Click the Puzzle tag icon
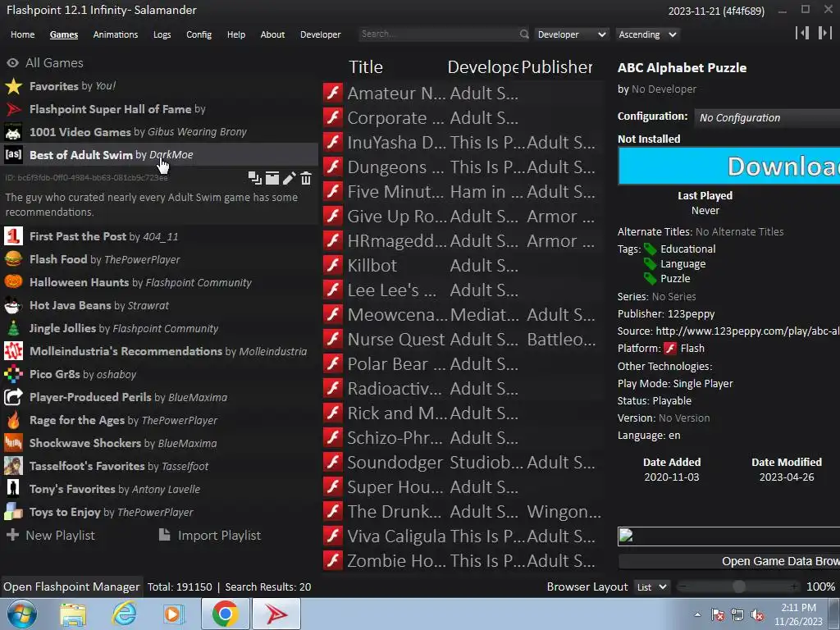The width and height of the screenshot is (840, 630). [651, 279]
